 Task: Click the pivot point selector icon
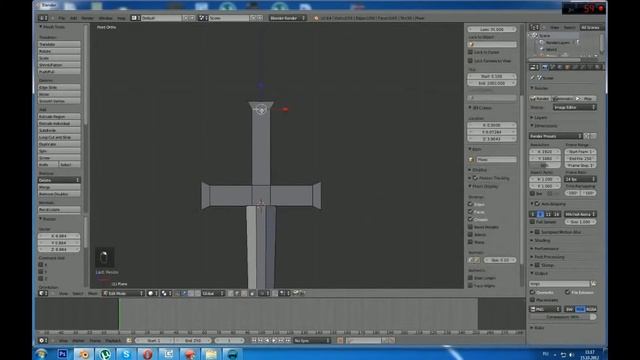(166, 293)
